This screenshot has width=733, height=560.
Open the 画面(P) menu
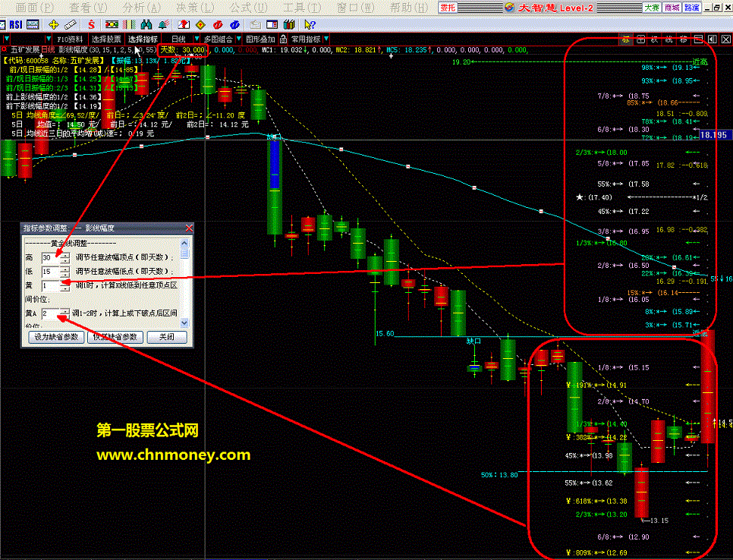pyautogui.click(x=34, y=8)
